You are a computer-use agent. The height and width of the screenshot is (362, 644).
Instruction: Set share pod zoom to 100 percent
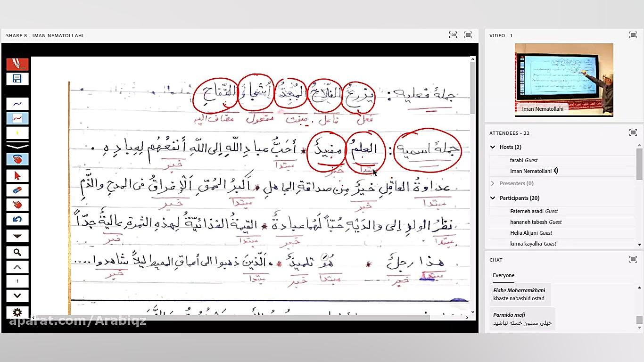pos(453,35)
